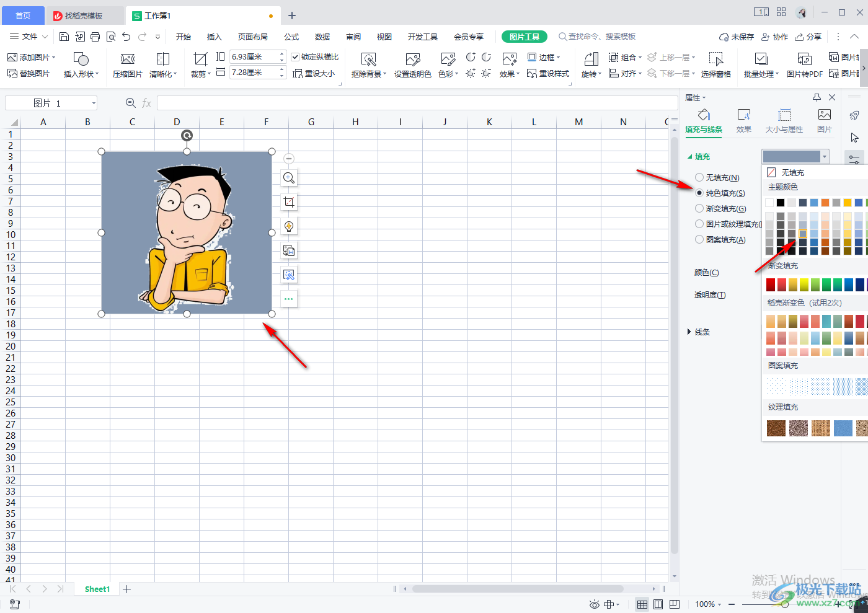Click the increase brightness sun icon
Screen dimensions: 868x613
point(471,73)
